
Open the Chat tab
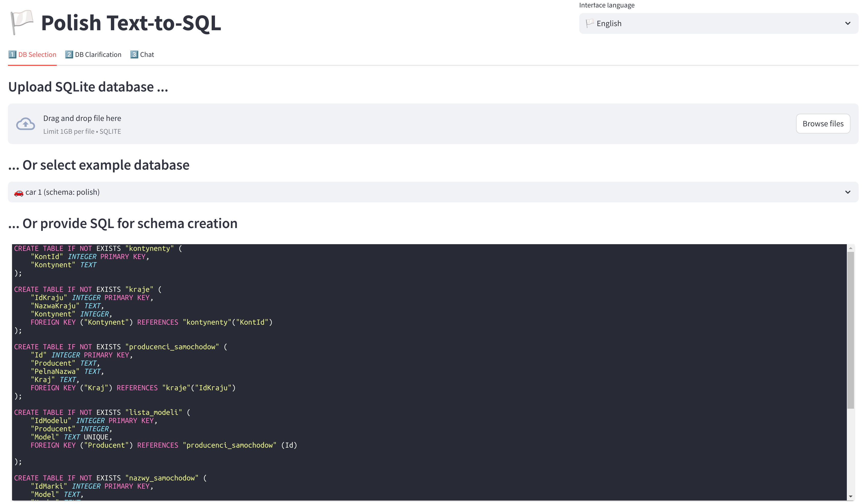point(147,54)
